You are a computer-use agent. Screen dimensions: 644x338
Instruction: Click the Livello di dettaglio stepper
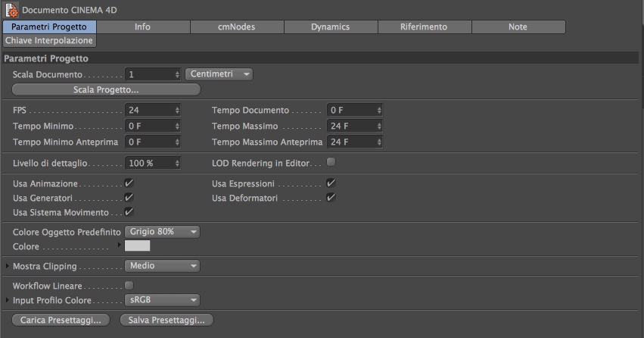point(177,163)
